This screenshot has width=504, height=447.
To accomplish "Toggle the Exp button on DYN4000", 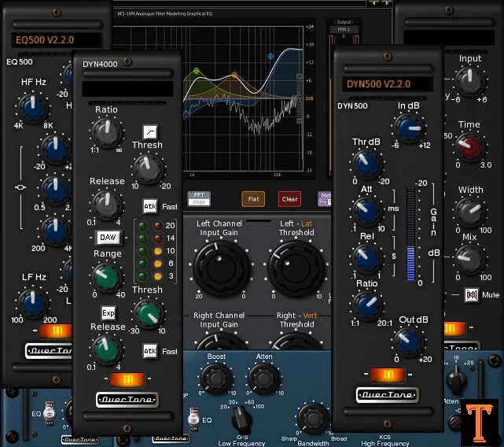I will [x=109, y=313].
